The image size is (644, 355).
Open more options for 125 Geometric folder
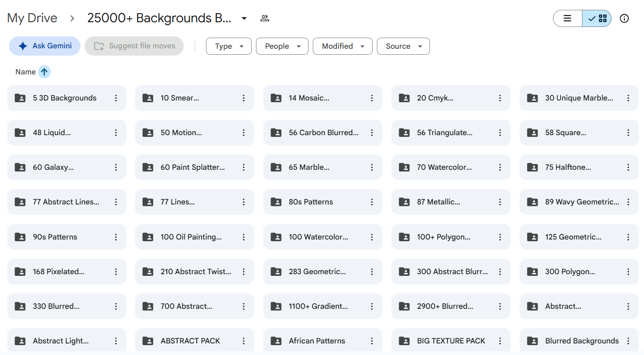coord(628,237)
